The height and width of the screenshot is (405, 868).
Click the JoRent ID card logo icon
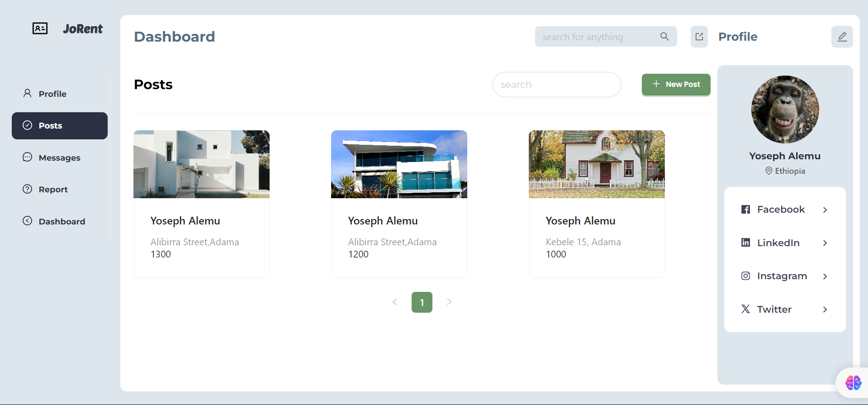point(40,29)
